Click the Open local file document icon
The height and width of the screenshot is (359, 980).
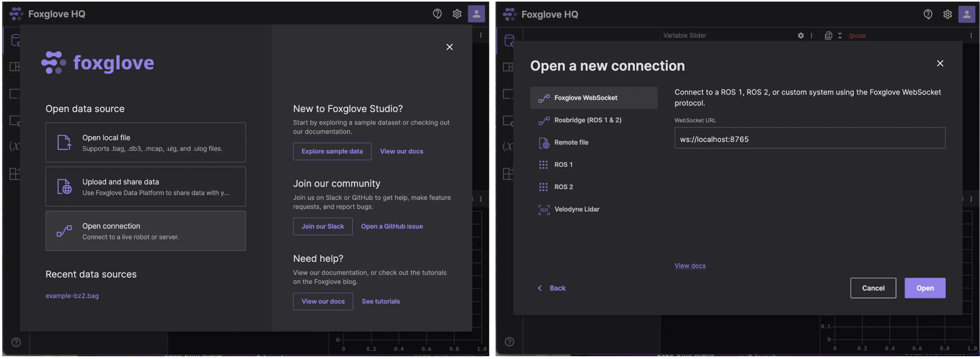click(x=64, y=143)
